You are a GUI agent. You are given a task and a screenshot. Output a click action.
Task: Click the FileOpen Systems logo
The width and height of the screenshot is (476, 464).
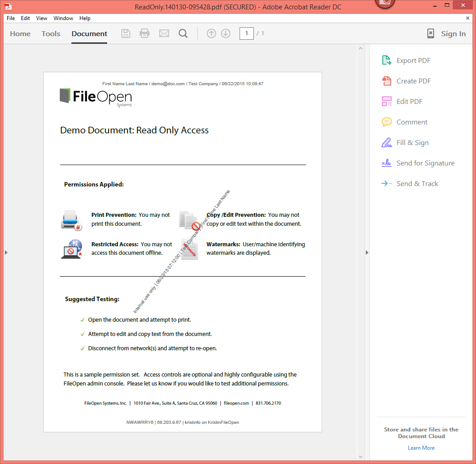coord(95,97)
